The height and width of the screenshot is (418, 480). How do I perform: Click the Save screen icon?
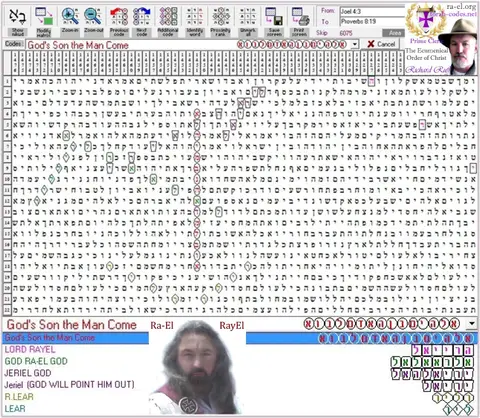click(x=274, y=16)
